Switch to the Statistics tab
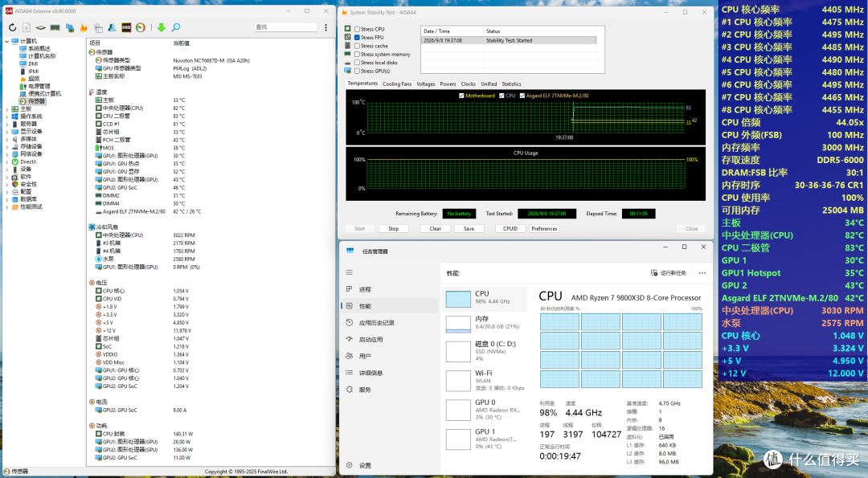868x478 pixels. [x=511, y=84]
